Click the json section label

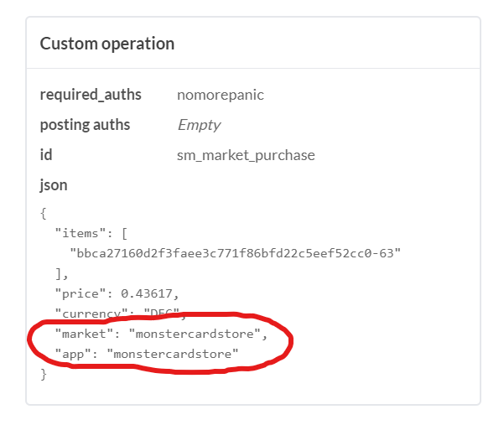(54, 185)
